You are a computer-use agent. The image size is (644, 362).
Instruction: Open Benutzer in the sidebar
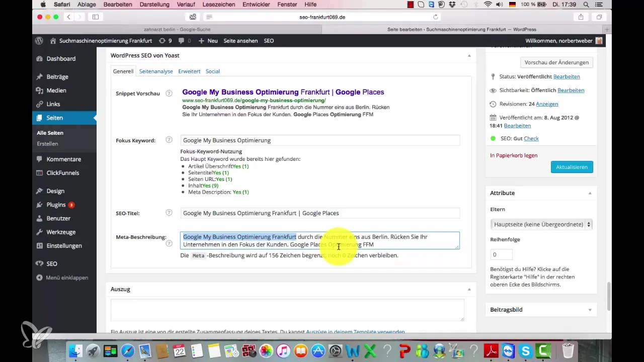58,219
